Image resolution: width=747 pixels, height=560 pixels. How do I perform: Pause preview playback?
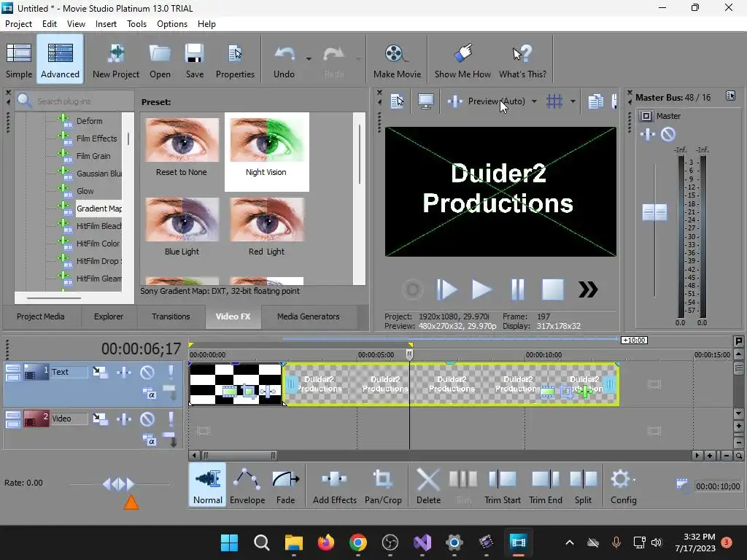(517, 289)
